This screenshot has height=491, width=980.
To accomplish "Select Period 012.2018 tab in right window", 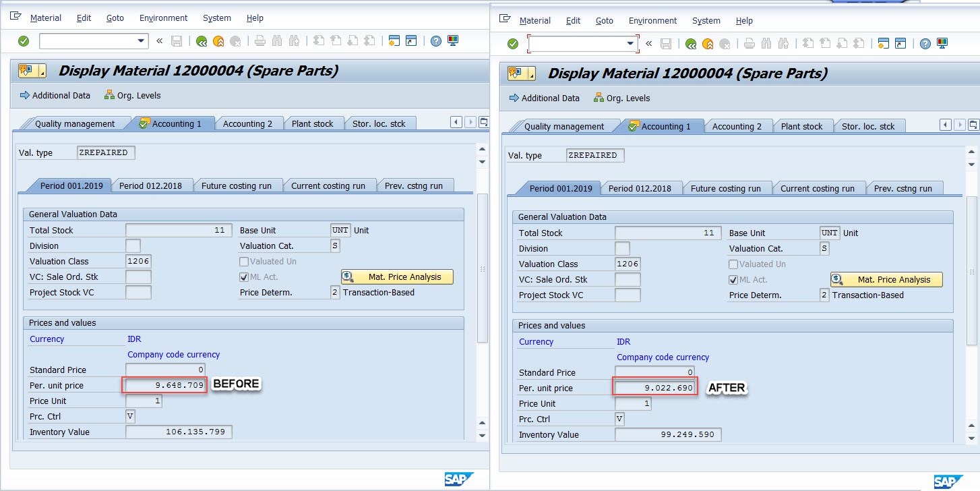I will tap(640, 188).
